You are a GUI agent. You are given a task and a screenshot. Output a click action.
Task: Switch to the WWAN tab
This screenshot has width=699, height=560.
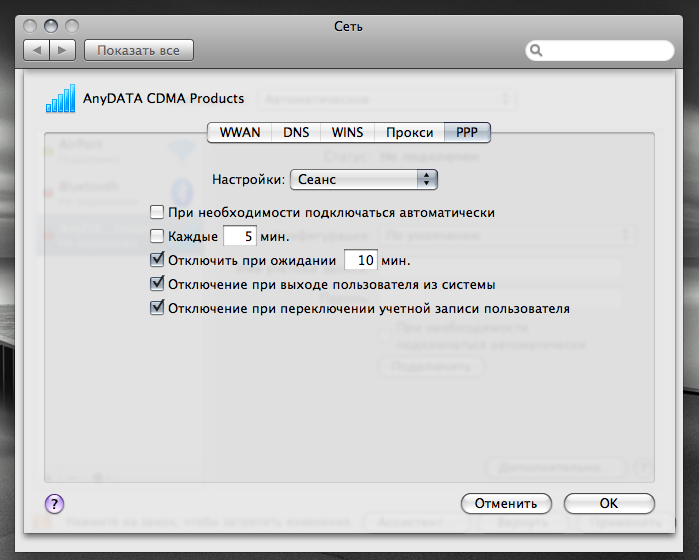pyautogui.click(x=239, y=132)
